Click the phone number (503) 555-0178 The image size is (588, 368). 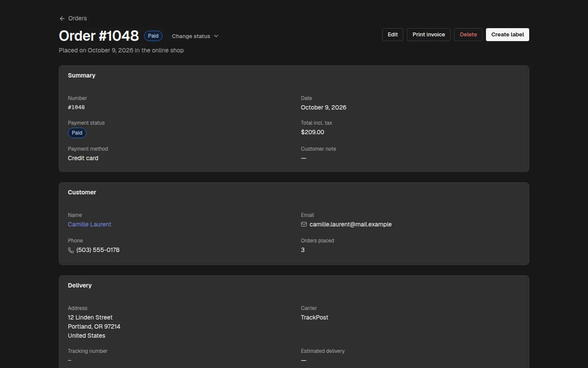point(98,250)
